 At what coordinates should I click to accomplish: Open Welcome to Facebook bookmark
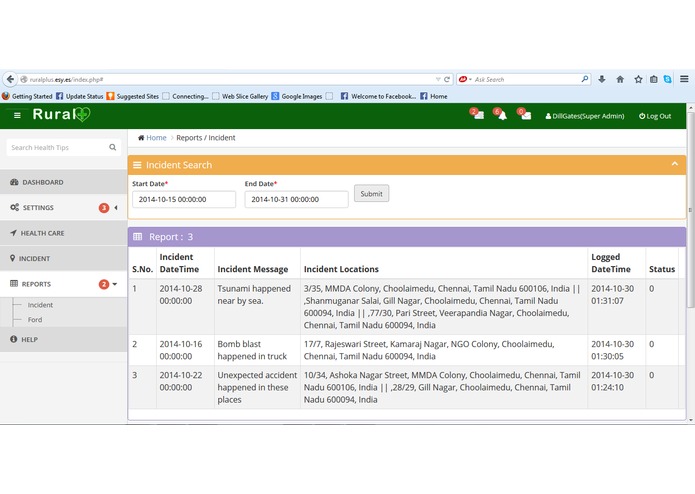pyautogui.click(x=379, y=96)
